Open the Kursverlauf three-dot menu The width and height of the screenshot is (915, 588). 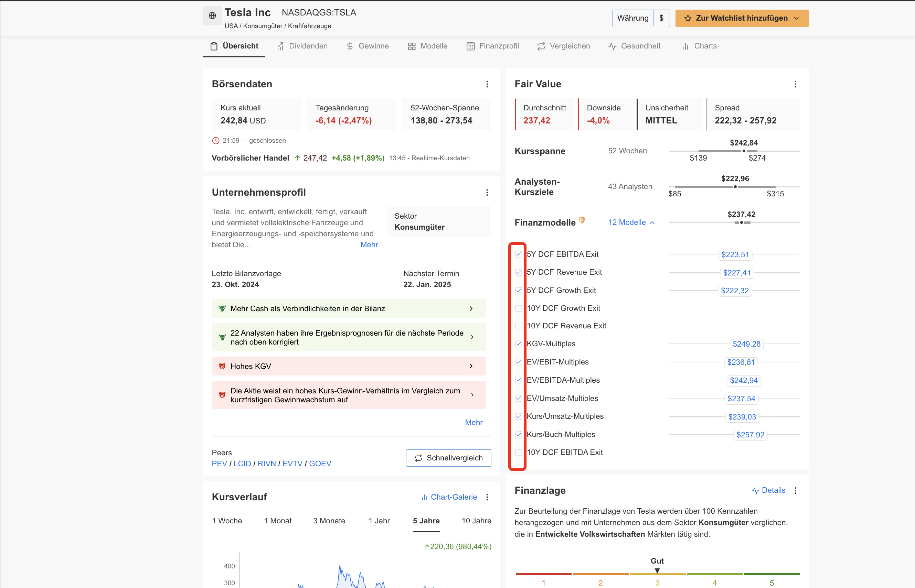tap(487, 497)
